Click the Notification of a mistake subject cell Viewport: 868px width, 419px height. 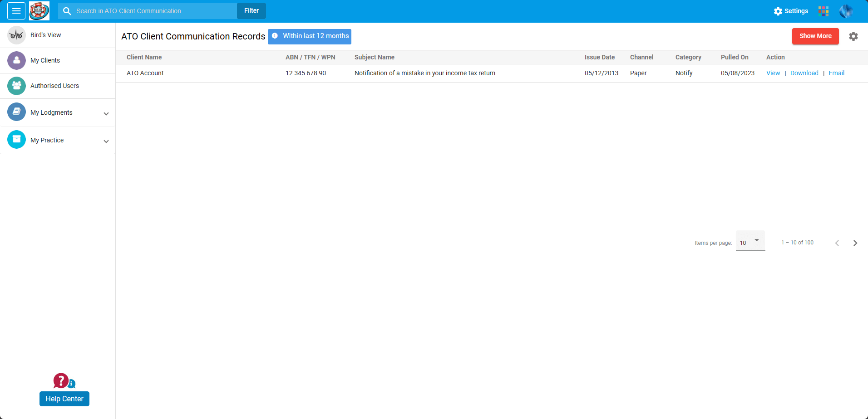425,73
